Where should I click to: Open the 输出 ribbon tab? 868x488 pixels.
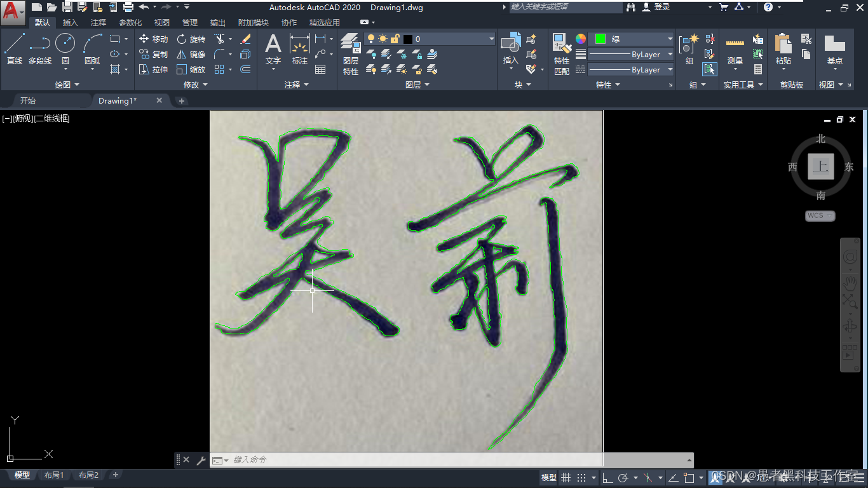pyautogui.click(x=218, y=23)
